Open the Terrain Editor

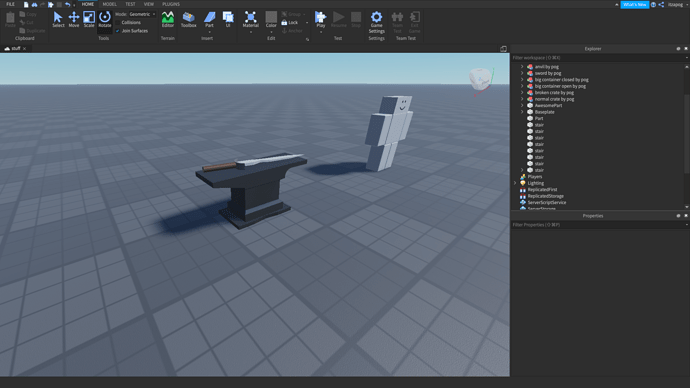pyautogui.click(x=168, y=19)
